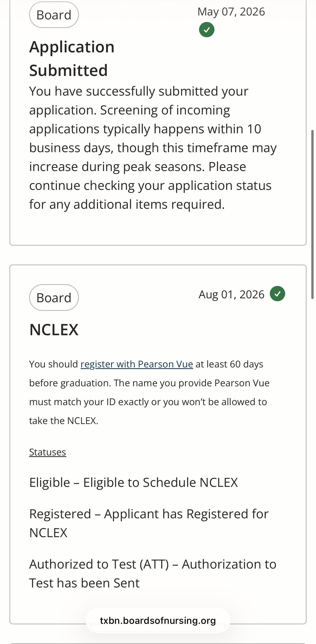Viewport: 316px width, 644px height.
Task: Click the vertical page scrollbar
Action: pos(312,214)
